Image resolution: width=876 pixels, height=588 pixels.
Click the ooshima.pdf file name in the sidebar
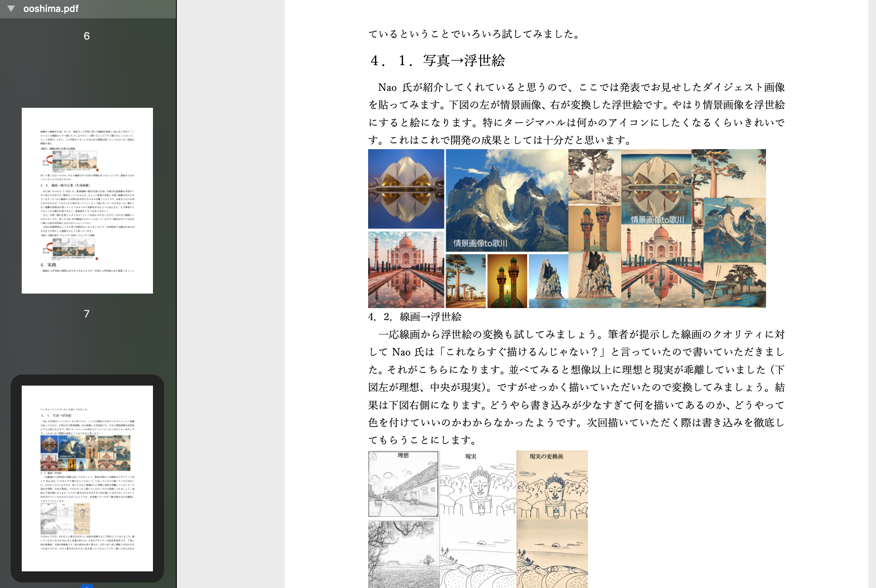point(51,9)
